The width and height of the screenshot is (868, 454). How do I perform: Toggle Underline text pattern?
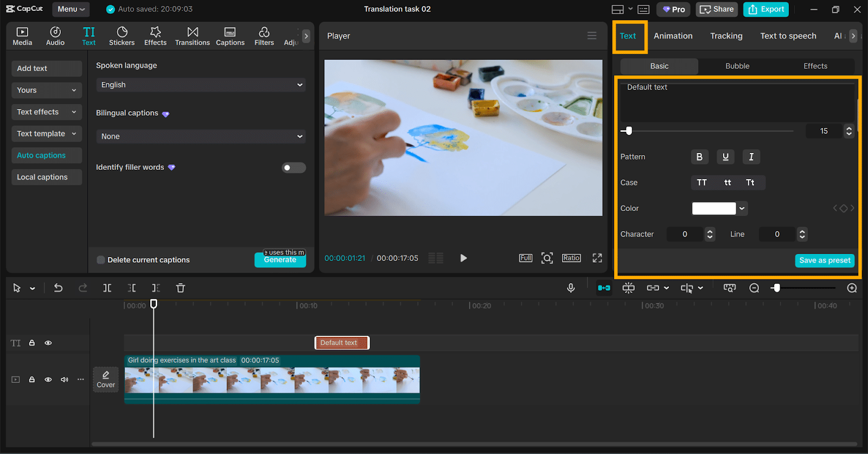(725, 157)
